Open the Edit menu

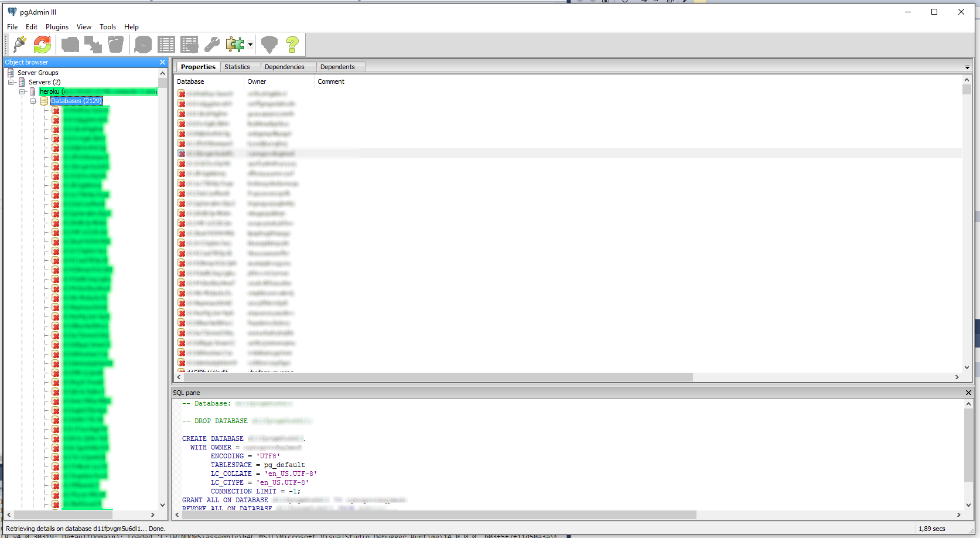[32, 27]
